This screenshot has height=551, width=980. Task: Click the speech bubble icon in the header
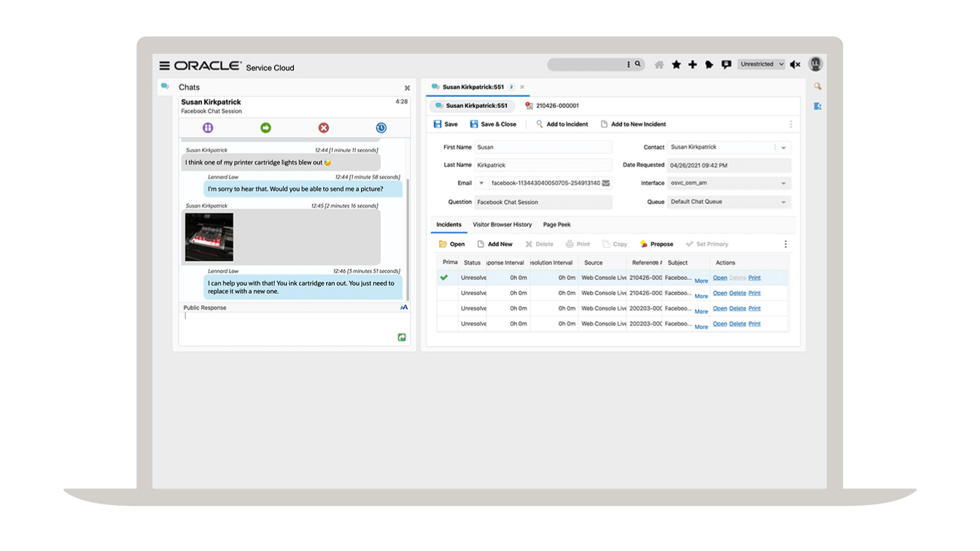[726, 65]
